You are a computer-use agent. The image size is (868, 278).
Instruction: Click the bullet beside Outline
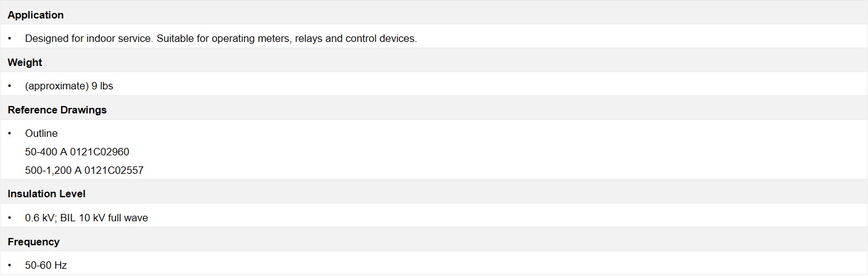pyautogui.click(x=10, y=133)
